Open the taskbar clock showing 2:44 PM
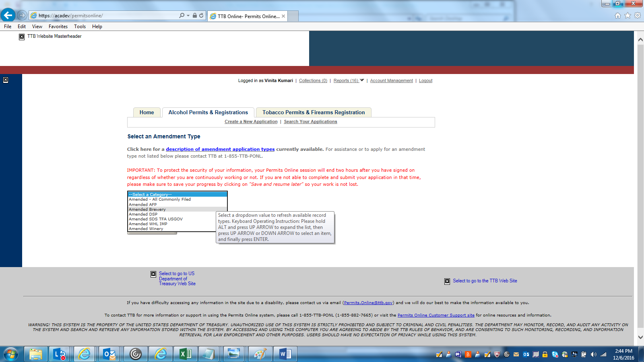Screen dimensions: 644x362 [x=623, y=354]
